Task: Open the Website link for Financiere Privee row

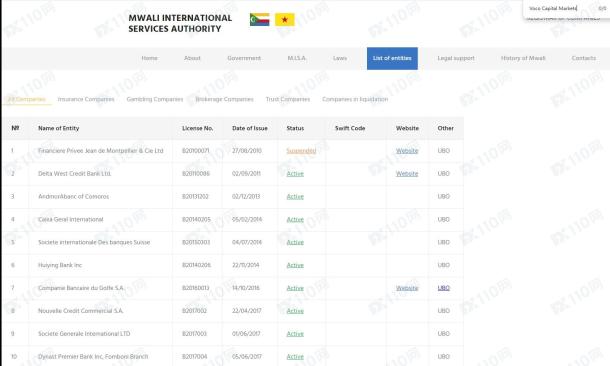Action: click(x=407, y=151)
